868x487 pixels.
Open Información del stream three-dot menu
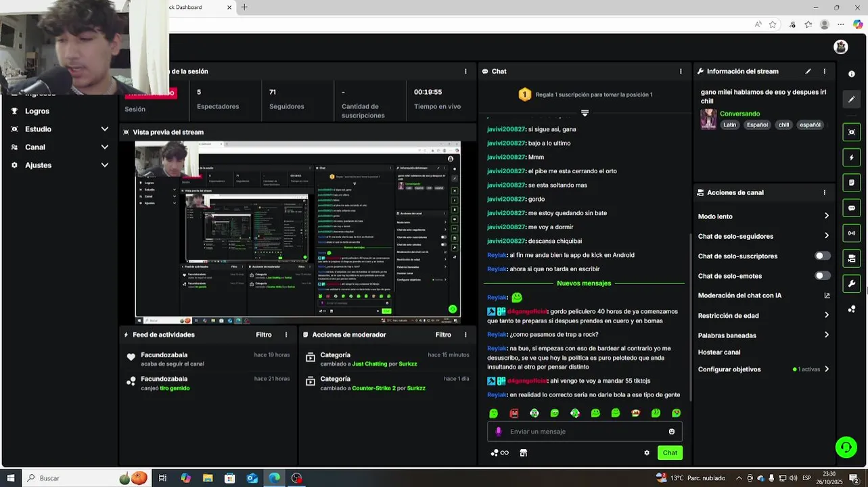pos(824,71)
